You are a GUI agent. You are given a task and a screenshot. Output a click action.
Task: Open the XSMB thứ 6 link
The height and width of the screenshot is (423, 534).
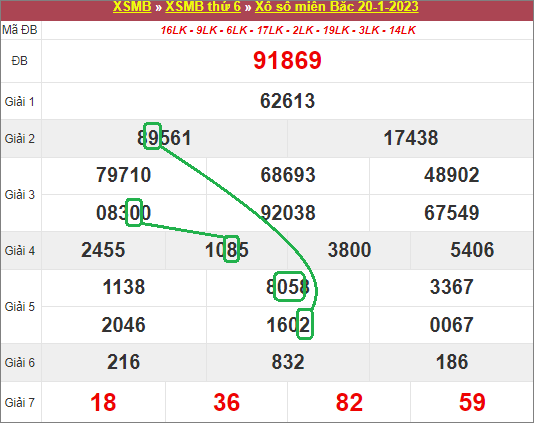tap(203, 6)
